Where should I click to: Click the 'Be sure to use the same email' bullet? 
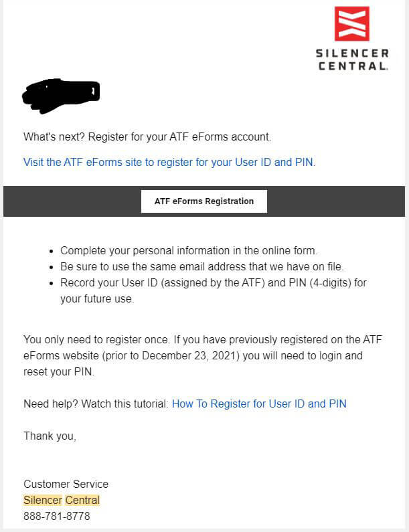click(201, 266)
